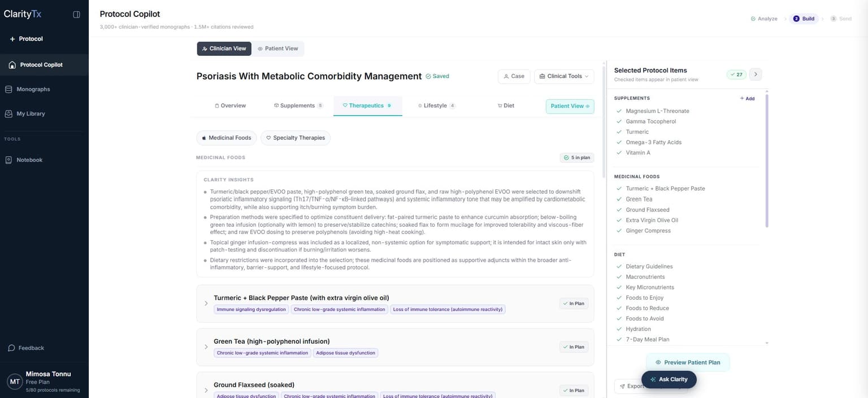
Task: Uncheck Hydration item
Action: click(x=619, y=330)
